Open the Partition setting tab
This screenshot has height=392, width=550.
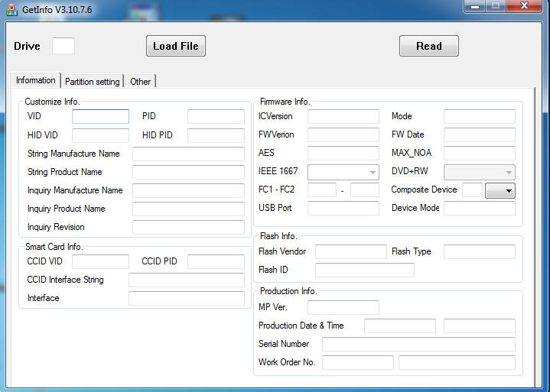93,82
